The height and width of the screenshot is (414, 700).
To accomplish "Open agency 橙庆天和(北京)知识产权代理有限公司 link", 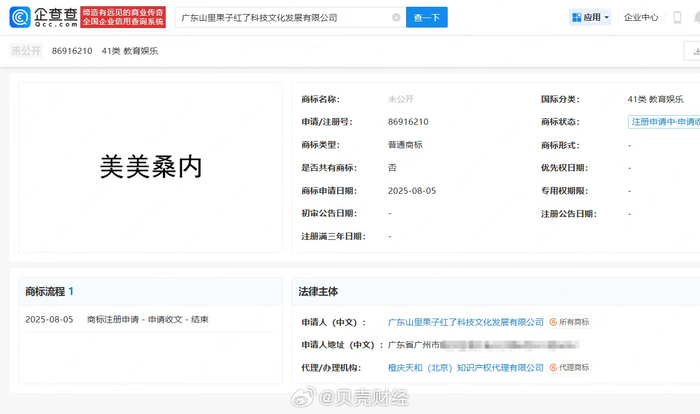I will (465, 368).
